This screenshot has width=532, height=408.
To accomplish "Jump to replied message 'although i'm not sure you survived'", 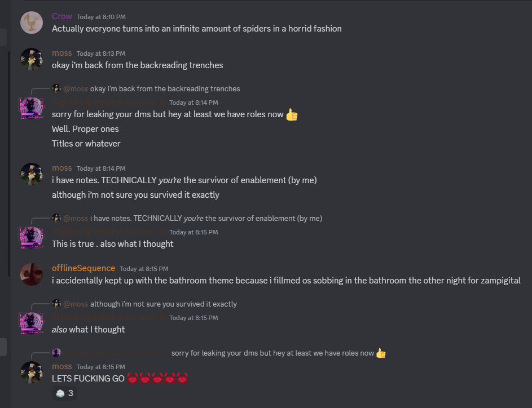I will click(x=163, y=304).
